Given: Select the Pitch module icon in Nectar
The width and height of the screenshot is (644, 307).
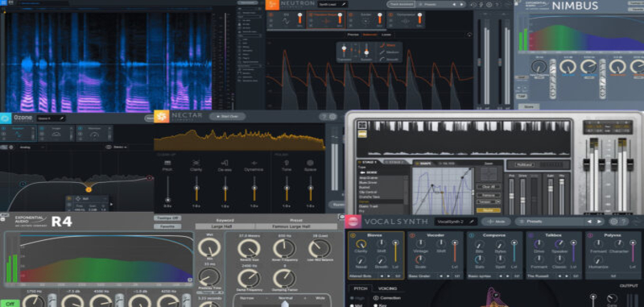Looking at the screenshot, I should (x=167, y=163).
